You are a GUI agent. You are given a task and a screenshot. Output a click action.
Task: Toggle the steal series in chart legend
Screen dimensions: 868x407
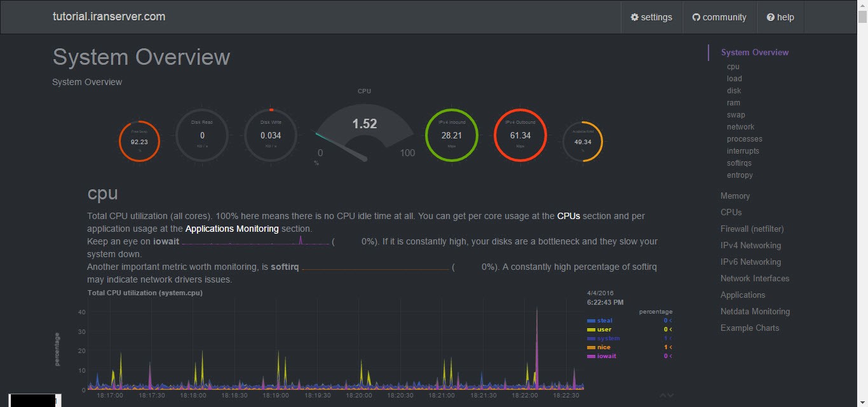click(x=604, y=321)
